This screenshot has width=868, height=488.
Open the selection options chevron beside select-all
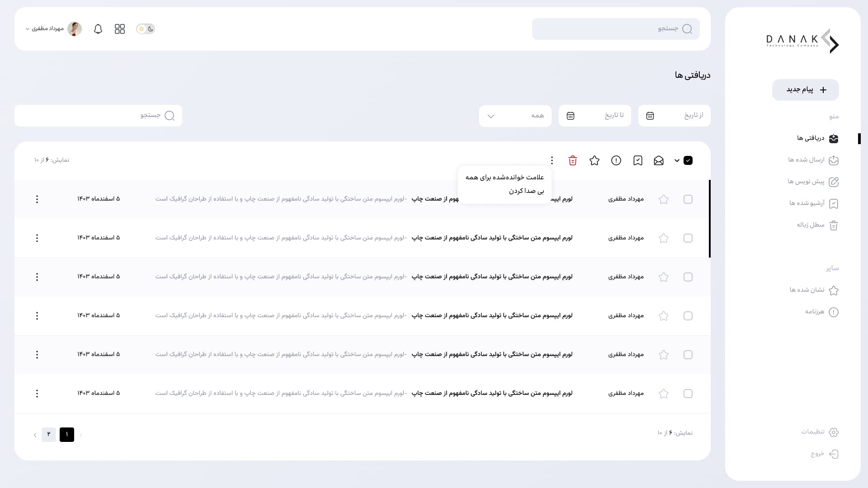677,160
